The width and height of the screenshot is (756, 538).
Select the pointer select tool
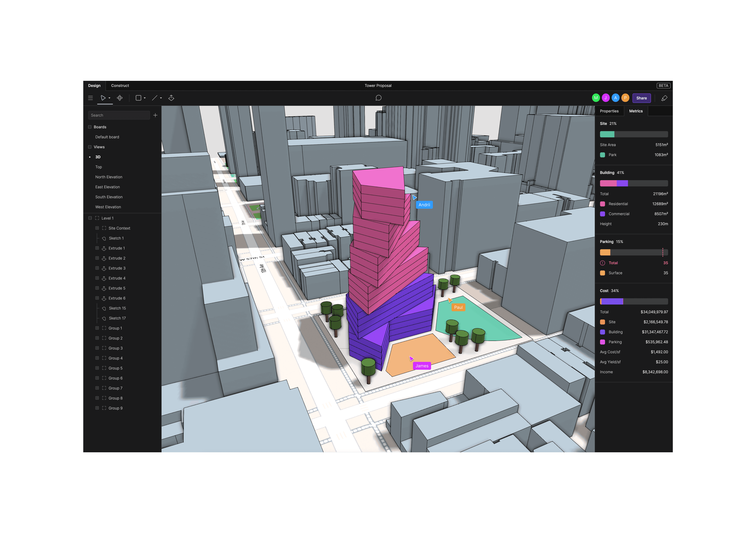point(103,98)
